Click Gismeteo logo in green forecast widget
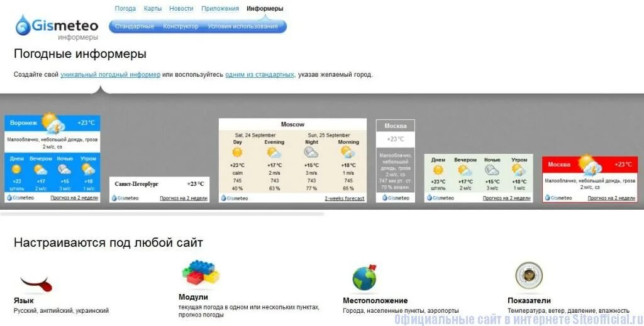This screenshot has width=644, height=326. [441, 198]
